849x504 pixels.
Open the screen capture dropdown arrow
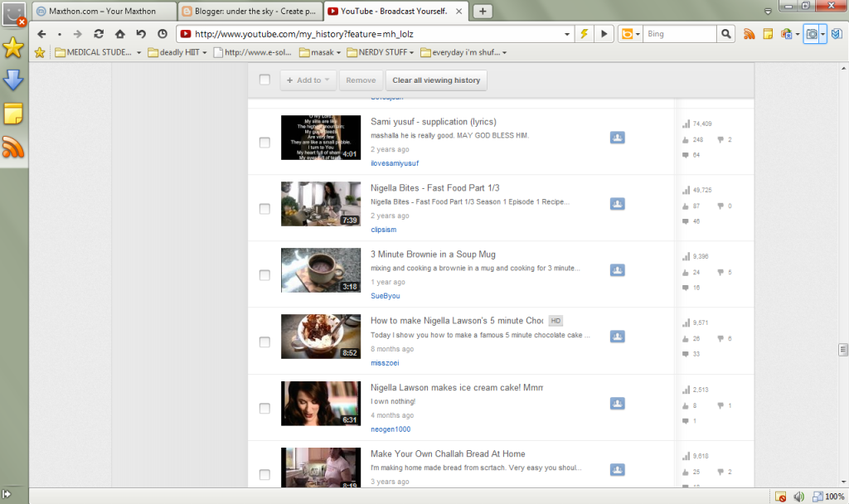click(822, 34)
